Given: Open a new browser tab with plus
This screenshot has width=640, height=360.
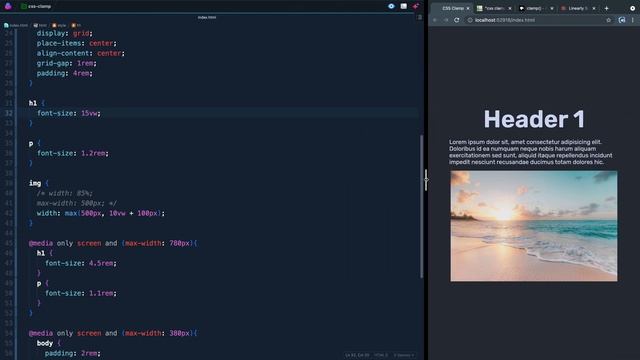Looking at the screenshot, I should tap(607, 8).
